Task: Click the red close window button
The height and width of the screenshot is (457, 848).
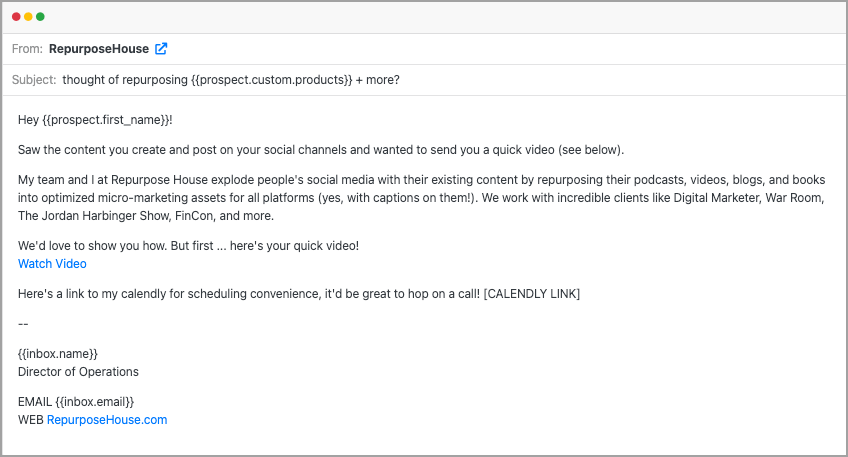Action: [x=16, y=17]
